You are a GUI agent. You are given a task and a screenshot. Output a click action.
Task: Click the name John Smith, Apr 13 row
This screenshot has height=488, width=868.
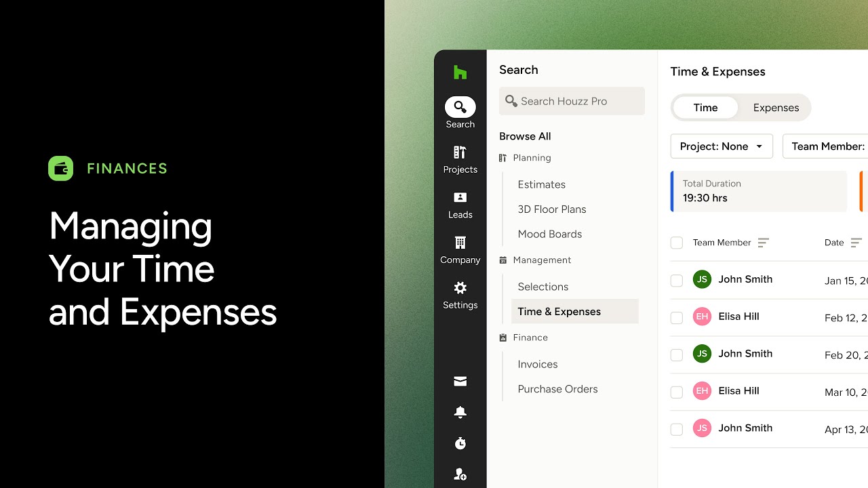[745, 428]
